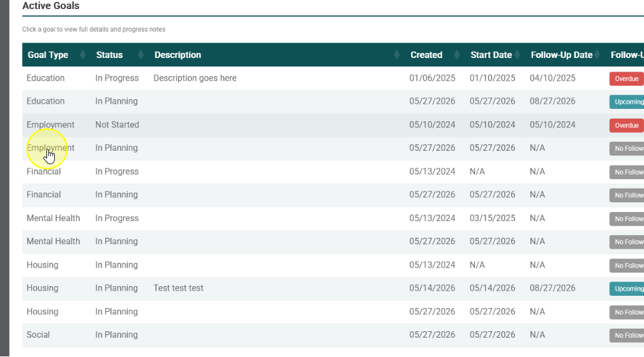
Task: Click Overdue badge on the 04/10/2025 follow-up row
Action: pos(627,79)
